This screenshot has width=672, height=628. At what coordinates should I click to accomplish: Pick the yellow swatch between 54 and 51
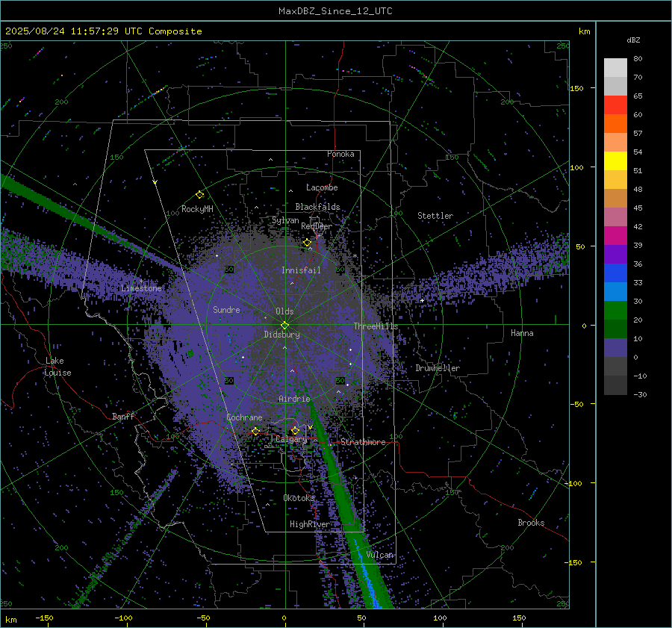click(615, 161)
